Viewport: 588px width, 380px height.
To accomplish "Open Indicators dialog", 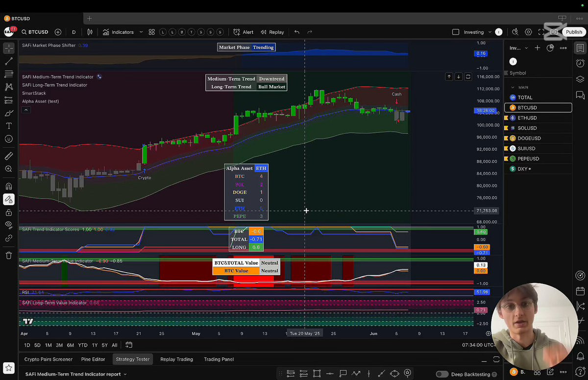I will (x=118, y=32).
